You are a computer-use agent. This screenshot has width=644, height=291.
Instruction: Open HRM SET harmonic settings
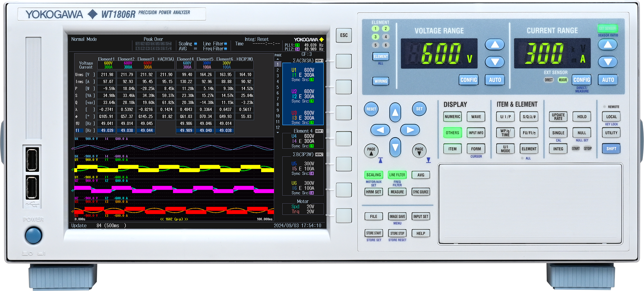(374, 192)
